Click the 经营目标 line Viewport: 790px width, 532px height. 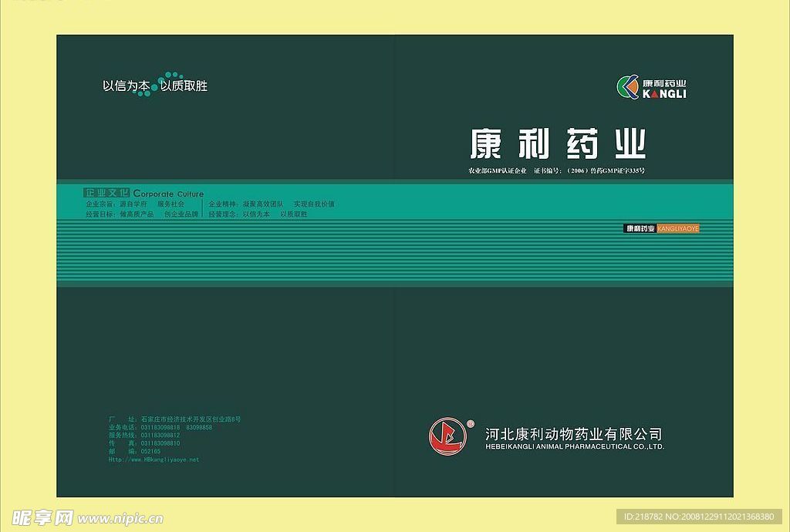click(x=142, y=214)
